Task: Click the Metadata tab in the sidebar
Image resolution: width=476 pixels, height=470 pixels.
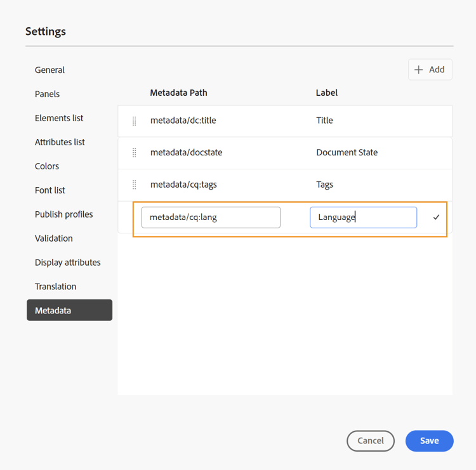Action: [69, 310]
